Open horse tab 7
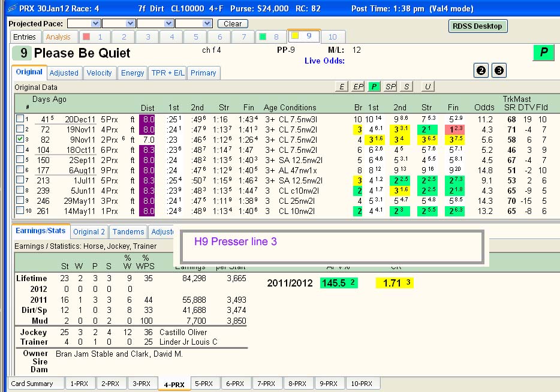 [243, 37]
